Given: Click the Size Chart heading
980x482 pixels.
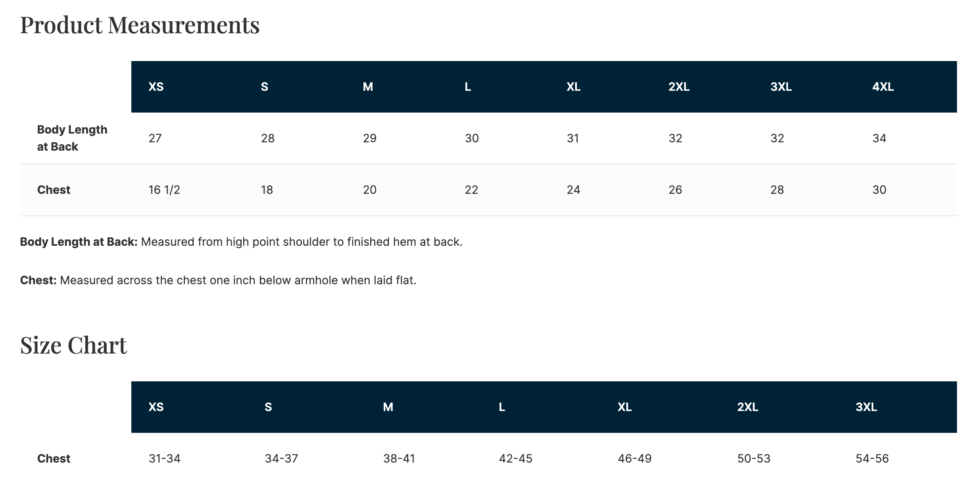Looking at the screenshot, I should [x=73, y=345].
